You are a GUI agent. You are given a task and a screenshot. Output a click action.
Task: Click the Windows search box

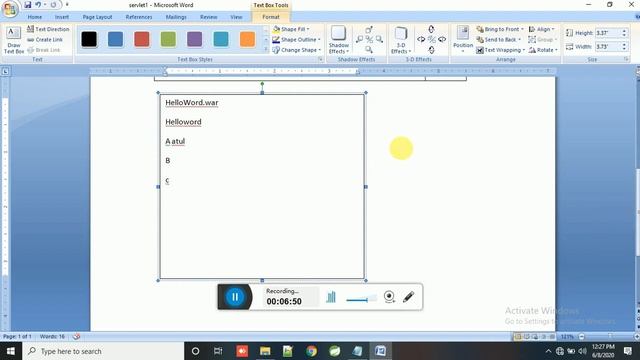[103, 351]
